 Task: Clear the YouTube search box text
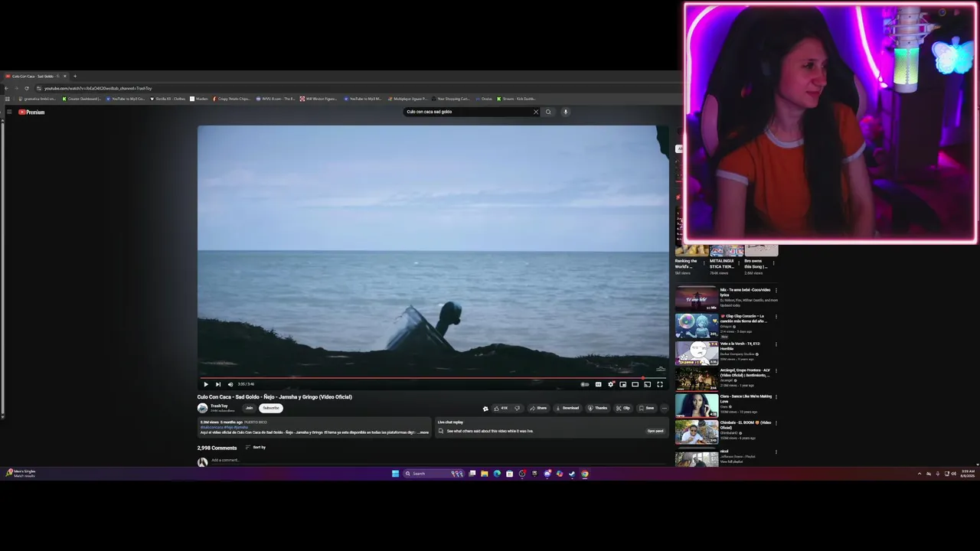coord(536,112)
